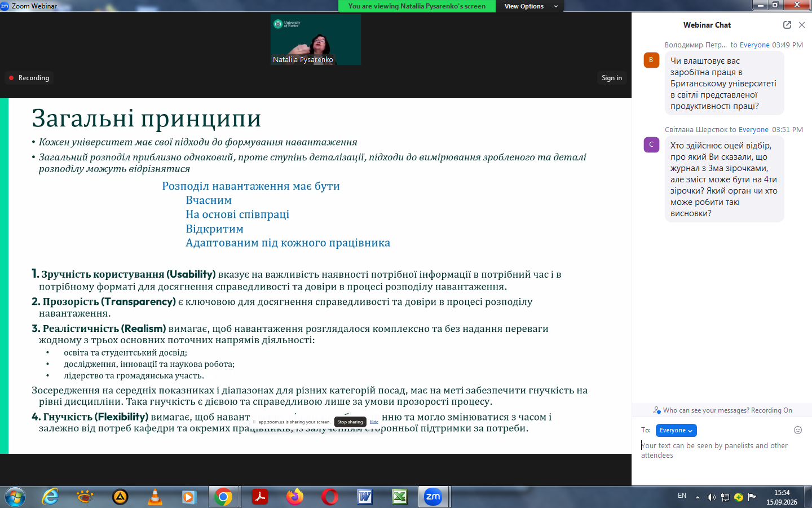
Task: Click the EN language indicator
Action: tap(682, 496)
